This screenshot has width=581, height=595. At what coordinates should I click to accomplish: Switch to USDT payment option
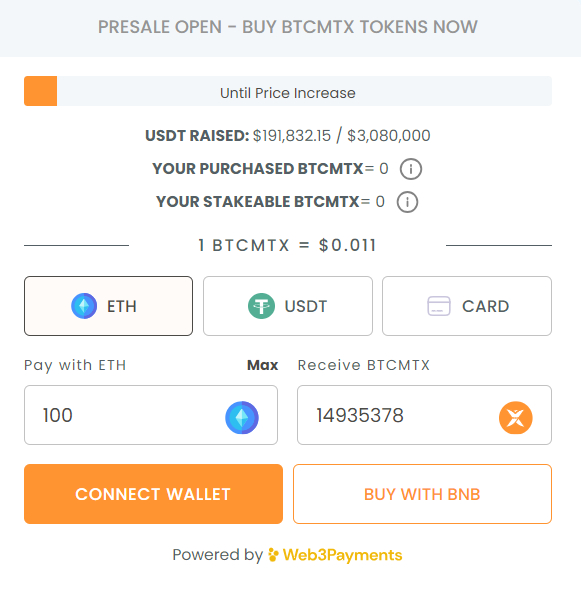tap(288, 306)
